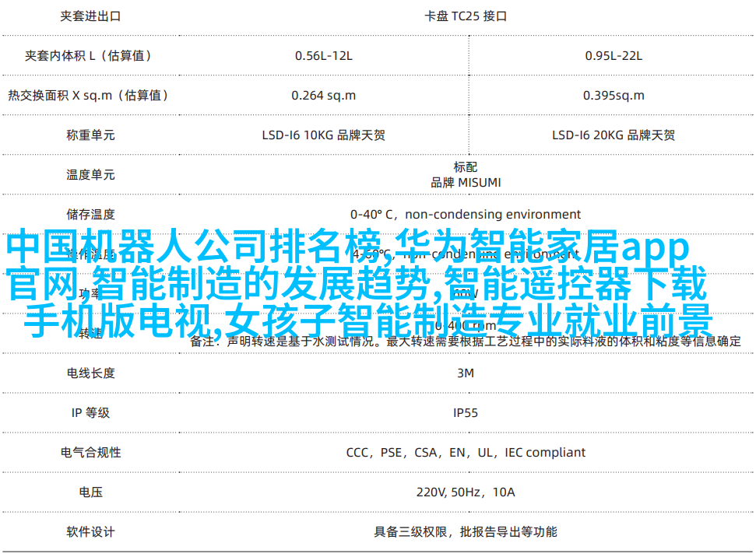This screenshot has width=756, height=557.
Task: Click the '储存温度' row label
Action: click(x=90, y=215)
